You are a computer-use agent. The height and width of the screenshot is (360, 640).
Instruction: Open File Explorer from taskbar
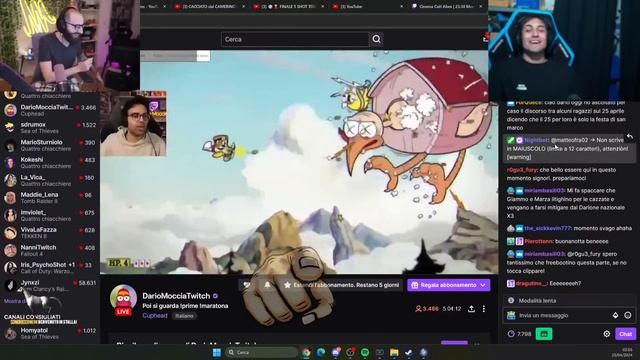coord(394,352)
